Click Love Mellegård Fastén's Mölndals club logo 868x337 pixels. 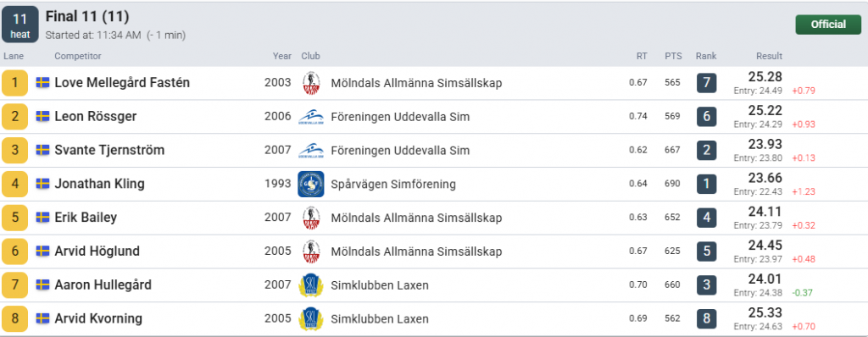[x=310, y=83]
